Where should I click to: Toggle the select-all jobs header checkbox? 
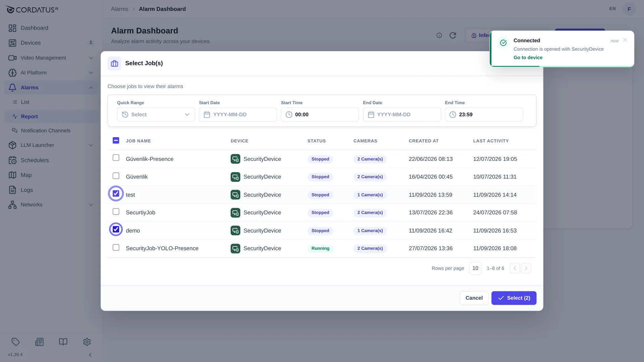[x=116, y=140]
